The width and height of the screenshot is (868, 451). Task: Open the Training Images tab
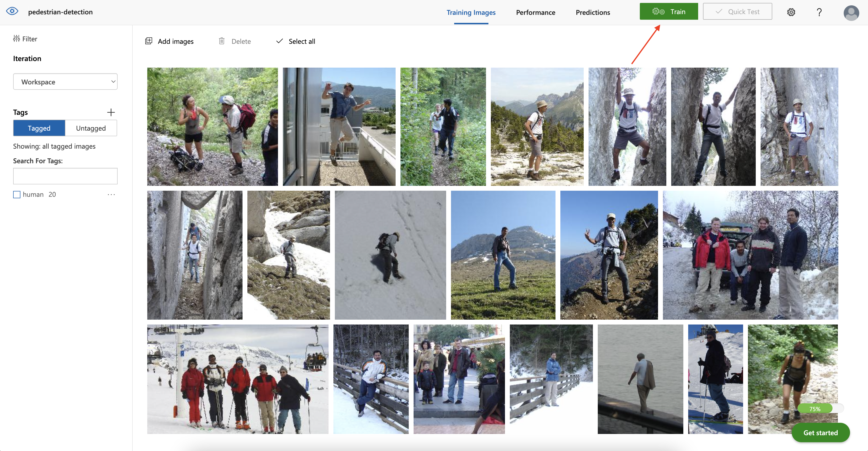coord(471,12)
